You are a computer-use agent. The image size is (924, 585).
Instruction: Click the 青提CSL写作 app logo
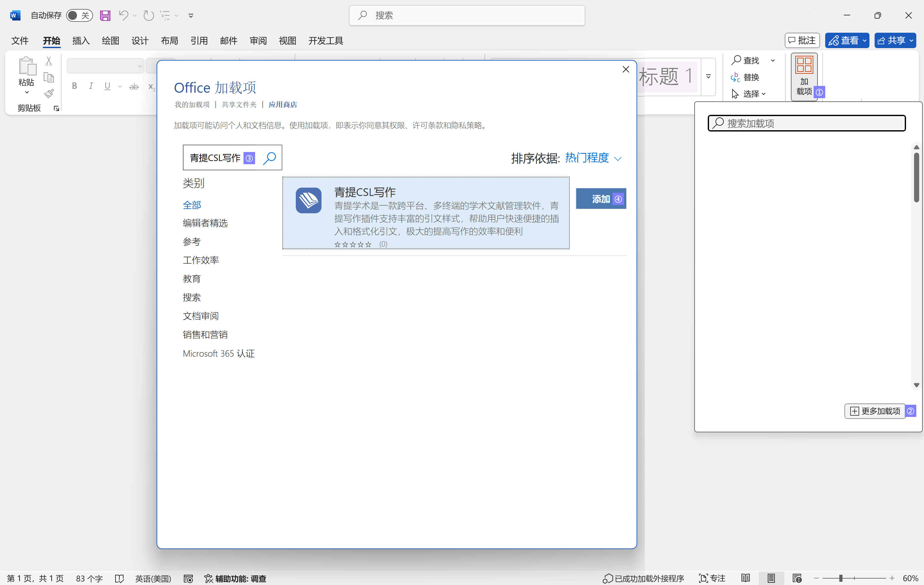(309, 200)
